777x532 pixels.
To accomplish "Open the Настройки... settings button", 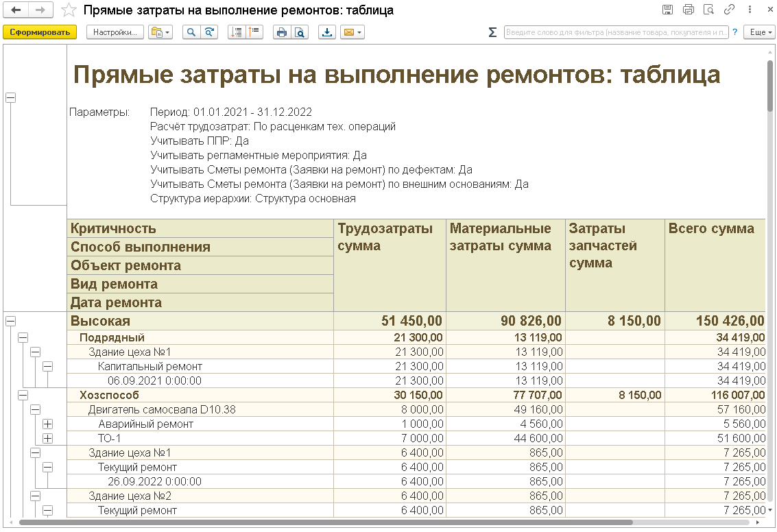I will tap(115, 32).
